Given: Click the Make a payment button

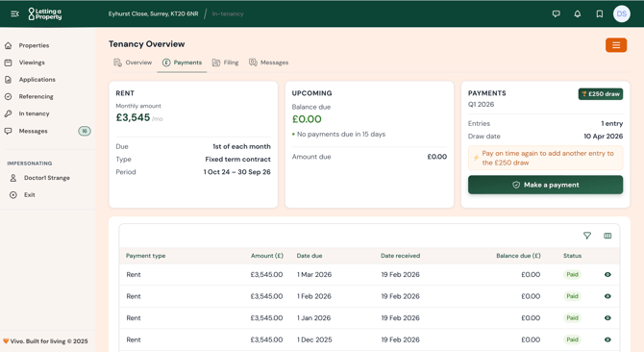Looking at the screenshot, I should tap(545, 185).
